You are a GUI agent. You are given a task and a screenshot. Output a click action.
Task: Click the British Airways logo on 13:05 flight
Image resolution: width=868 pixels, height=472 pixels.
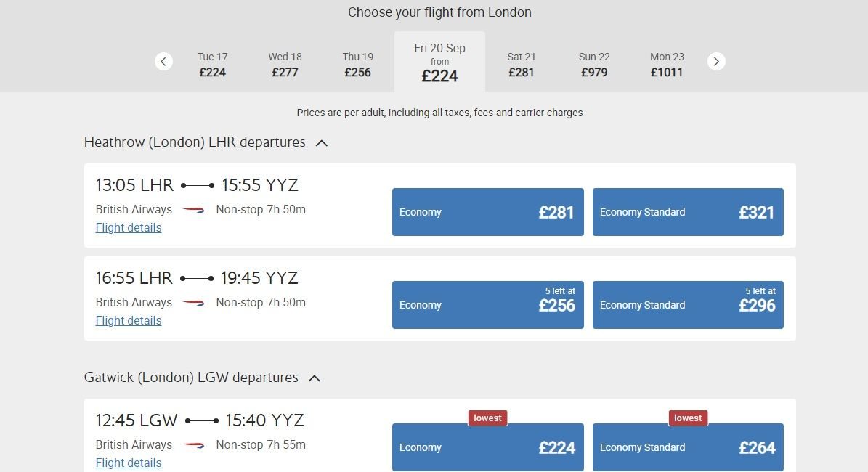point(194,210)
